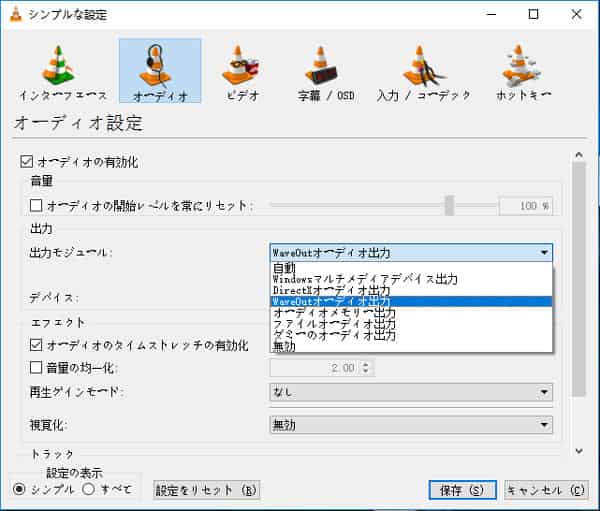The image size is (600, 511).
Task: Open the ビデオ settings category
Action: coord(243,72)
